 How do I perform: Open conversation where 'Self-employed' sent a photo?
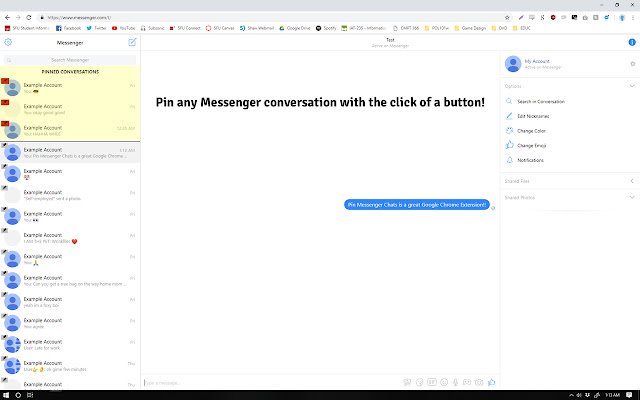pyautogui.click(x=70, y=195)
